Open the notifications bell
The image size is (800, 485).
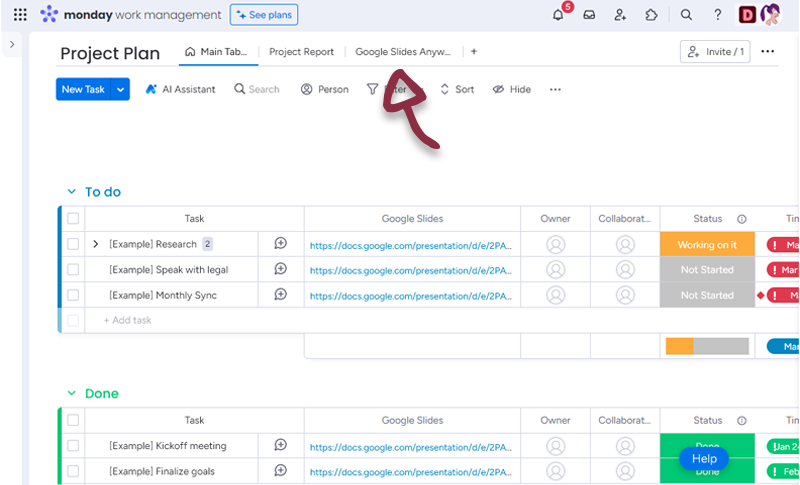coord(559,15)
